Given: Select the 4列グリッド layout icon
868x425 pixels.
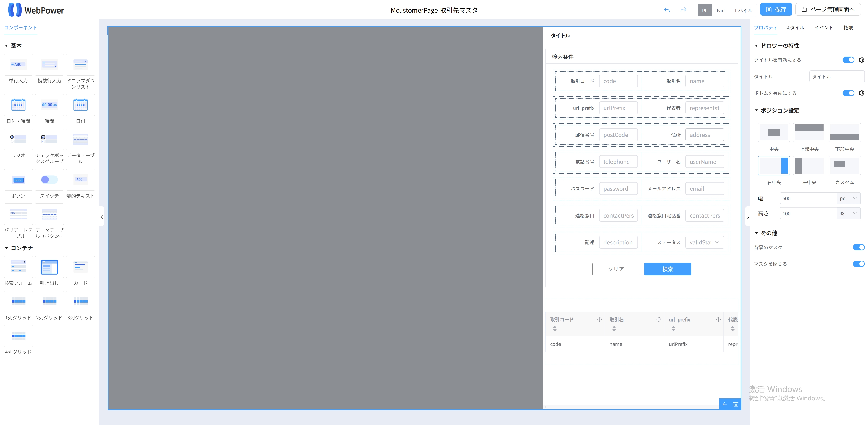Looking at the screenshot, I should (18, 336).
